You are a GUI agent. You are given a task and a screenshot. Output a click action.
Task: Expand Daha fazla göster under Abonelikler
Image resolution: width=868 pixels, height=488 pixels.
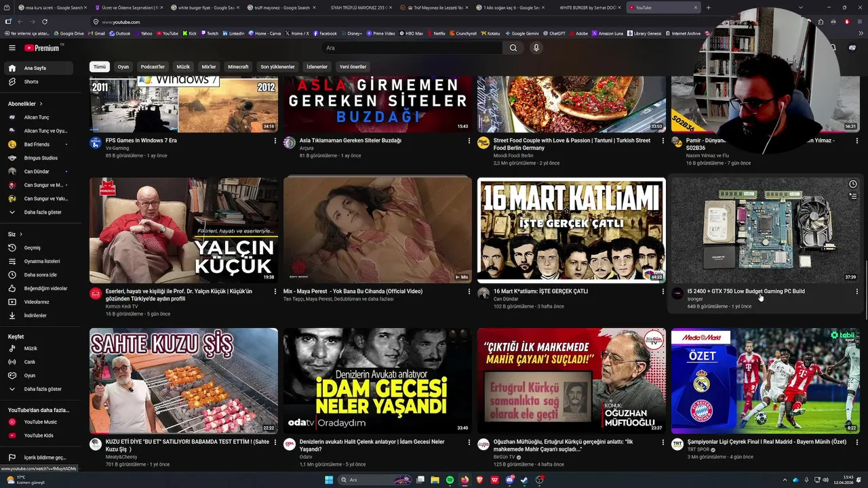[38, 212]
